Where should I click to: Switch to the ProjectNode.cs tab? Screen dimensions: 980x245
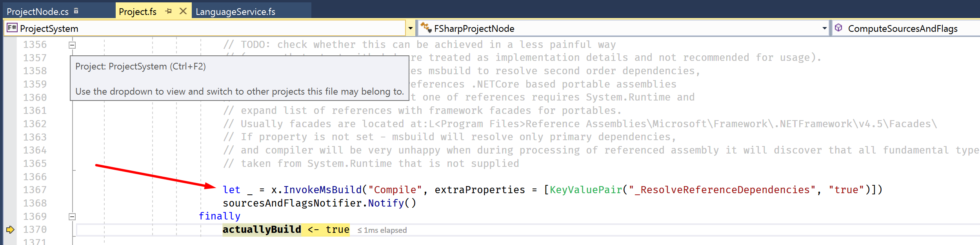[38, 12]
